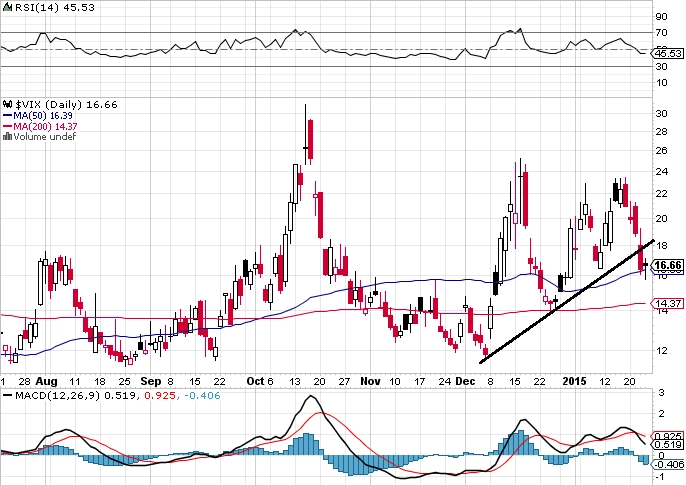Viewport: 686px width, 485px height.
Task: Click the 0.519 MACD value tag
Action: click(669, 447)
